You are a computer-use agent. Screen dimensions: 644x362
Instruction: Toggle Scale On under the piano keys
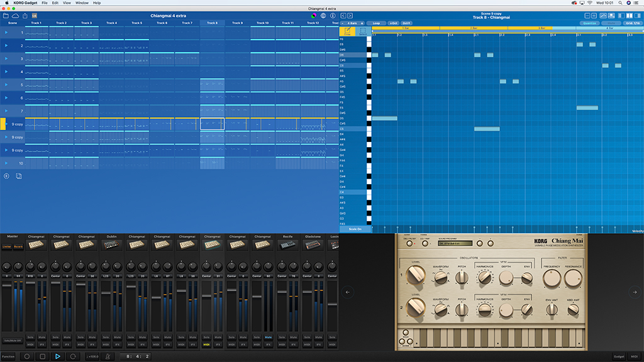click(355, 229)
